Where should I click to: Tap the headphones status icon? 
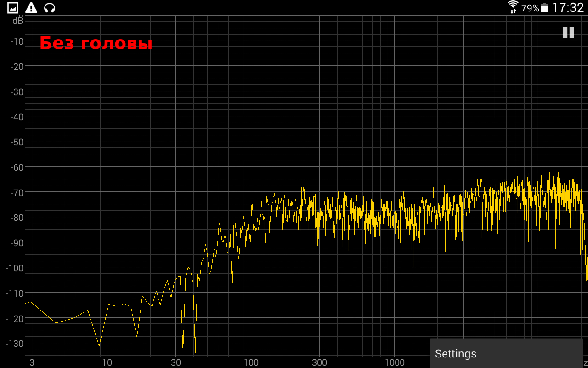click(x=50, y=7)
